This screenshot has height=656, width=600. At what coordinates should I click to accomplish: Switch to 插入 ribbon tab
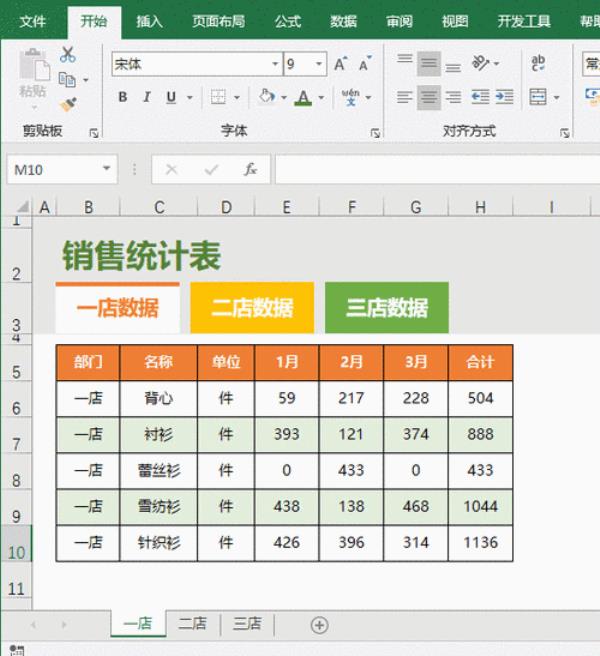[149, 21]
